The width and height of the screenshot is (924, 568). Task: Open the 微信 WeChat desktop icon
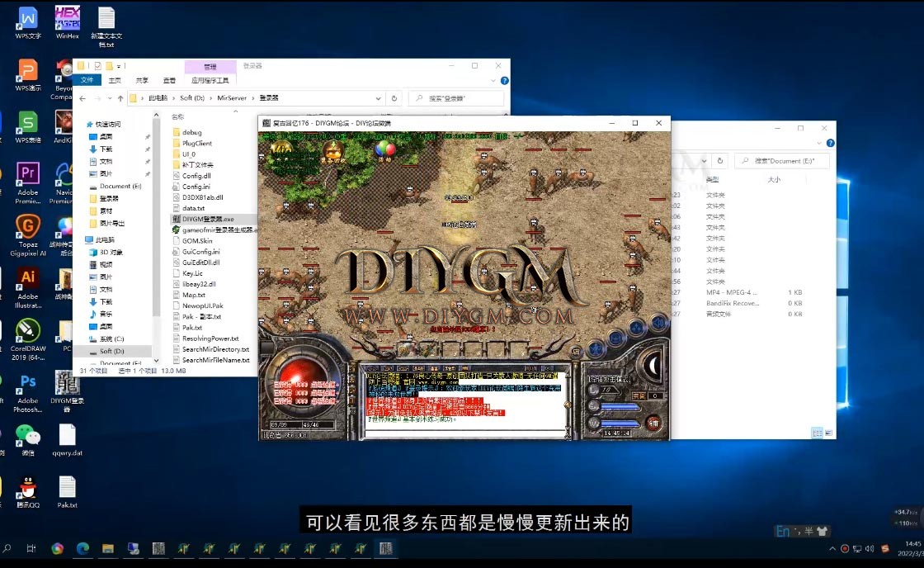coord(28,440)
